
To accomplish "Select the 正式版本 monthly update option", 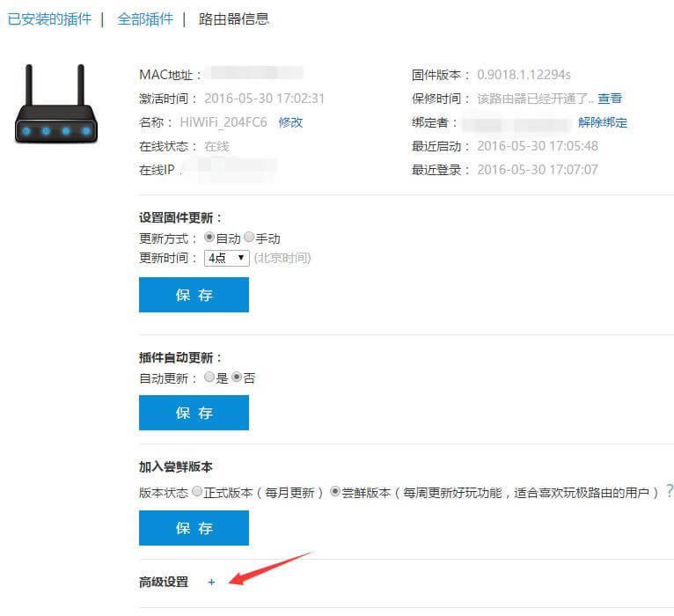I will (197, 493).
